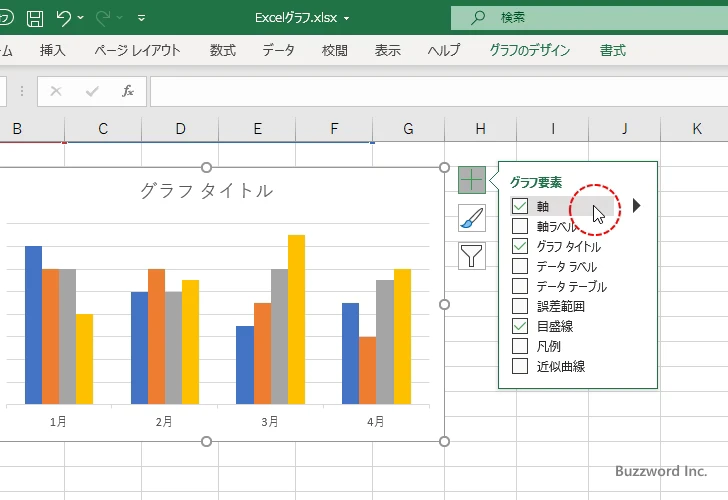Screen dimensions: 728x500
Task: Click the top-right chart resize handle
Action: click(444, 167)
